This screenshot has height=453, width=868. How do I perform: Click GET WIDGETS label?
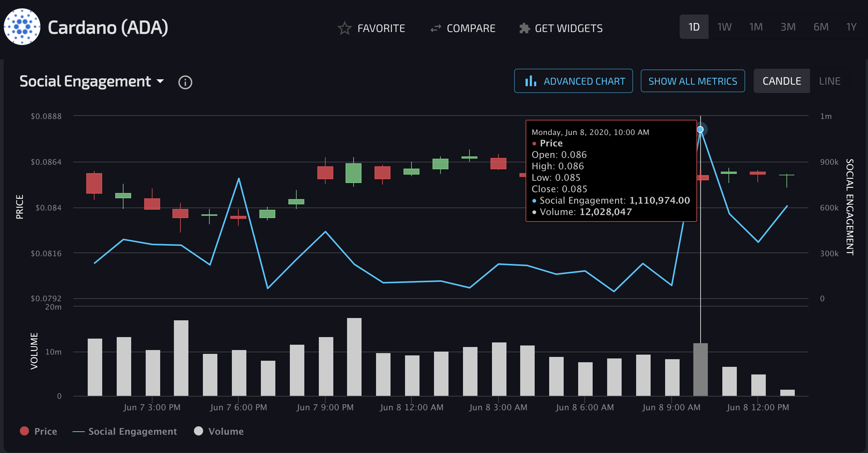(x=569, y=28)
